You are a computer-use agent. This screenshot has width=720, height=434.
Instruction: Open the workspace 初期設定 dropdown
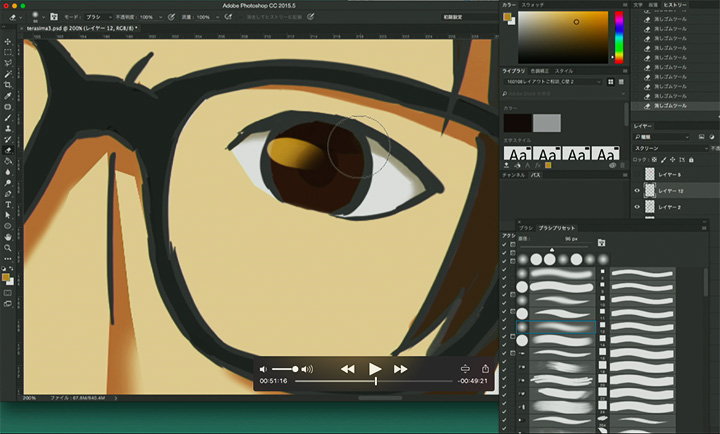tap(469, 17)
